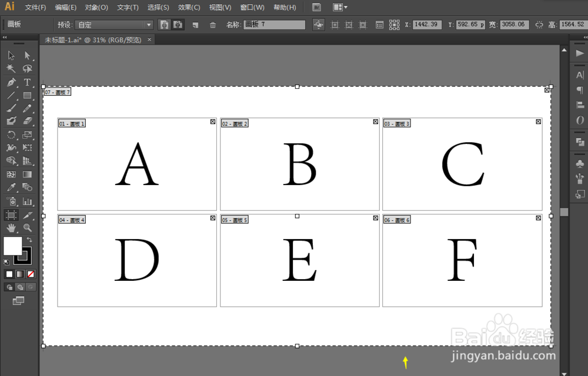Select the Column Graph tool

27,202
